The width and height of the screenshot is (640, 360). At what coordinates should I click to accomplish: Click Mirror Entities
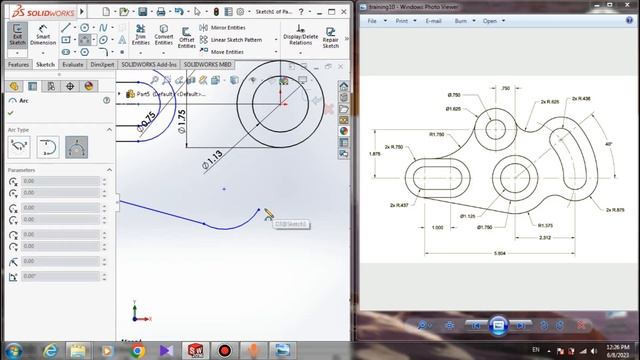222,28
